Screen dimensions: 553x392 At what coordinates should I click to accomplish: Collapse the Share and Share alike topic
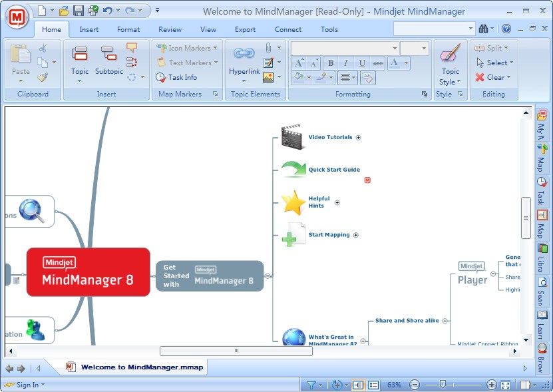[445, 321]
